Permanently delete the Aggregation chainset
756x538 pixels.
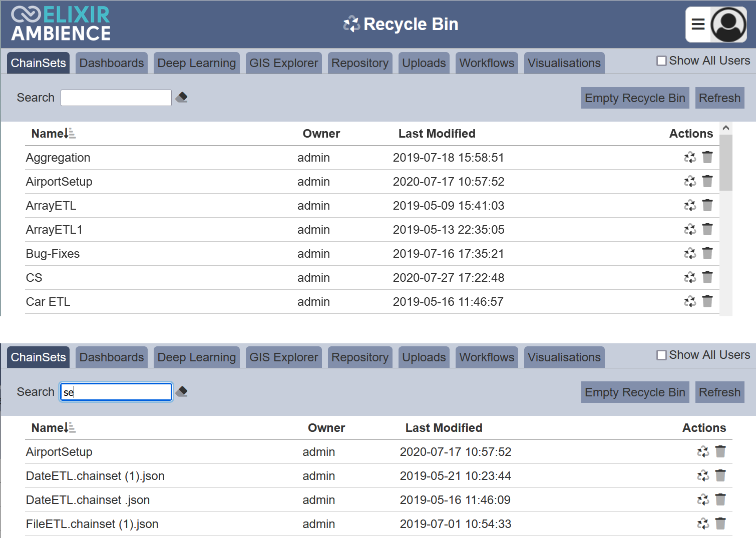(x=707, y=157)
